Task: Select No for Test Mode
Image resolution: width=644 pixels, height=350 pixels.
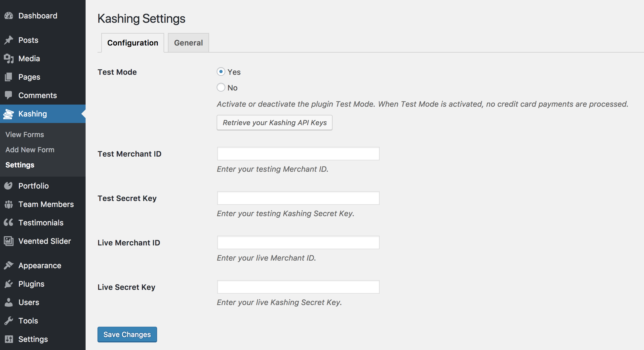Action: (221, 87)
